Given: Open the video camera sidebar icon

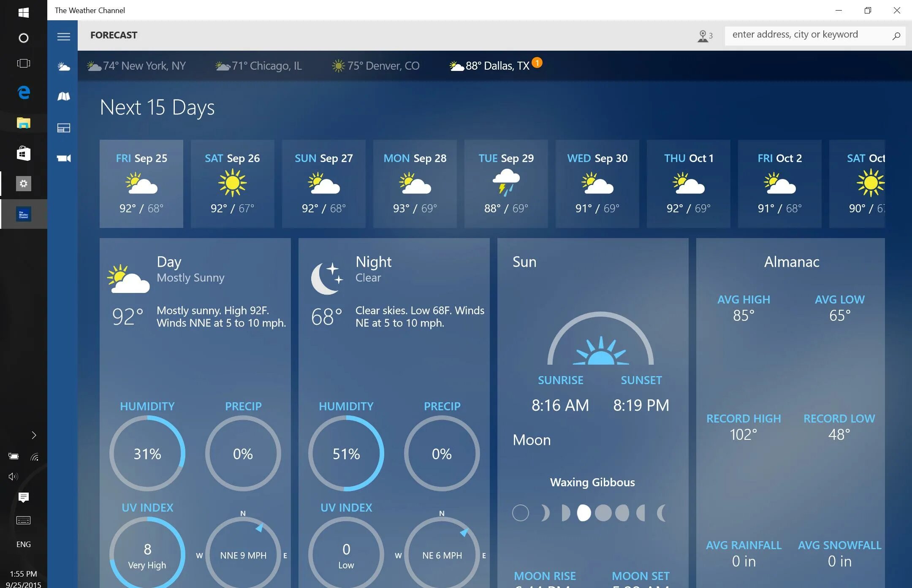Looking at the screenshot, I should [63, 158].
